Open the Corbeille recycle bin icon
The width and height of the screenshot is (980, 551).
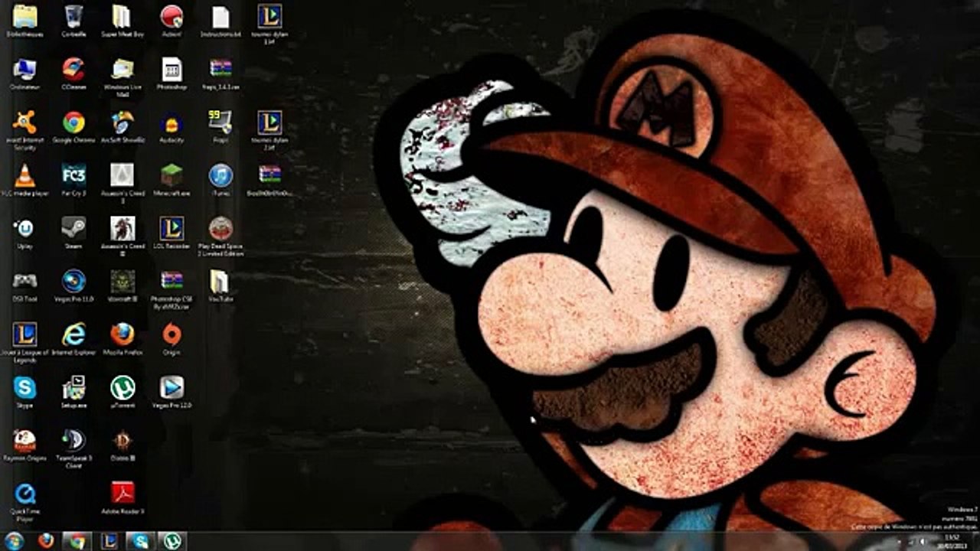click(x=73, y=17)
